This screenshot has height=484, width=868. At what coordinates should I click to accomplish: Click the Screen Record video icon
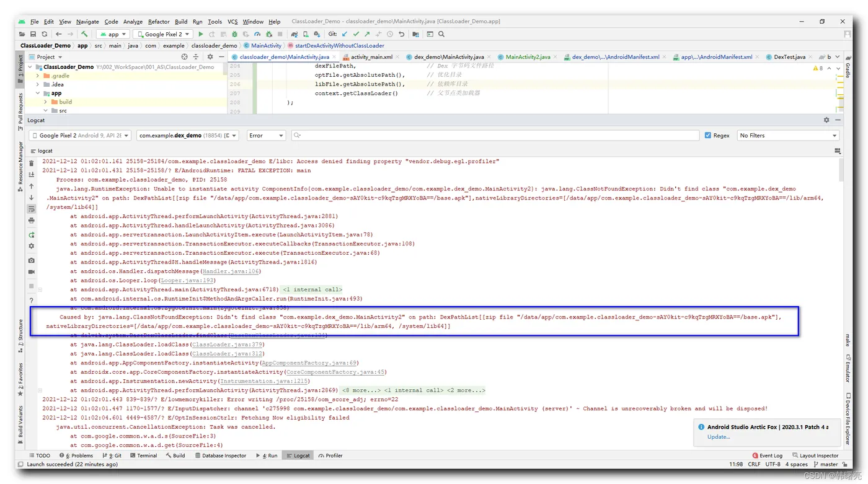32,271
